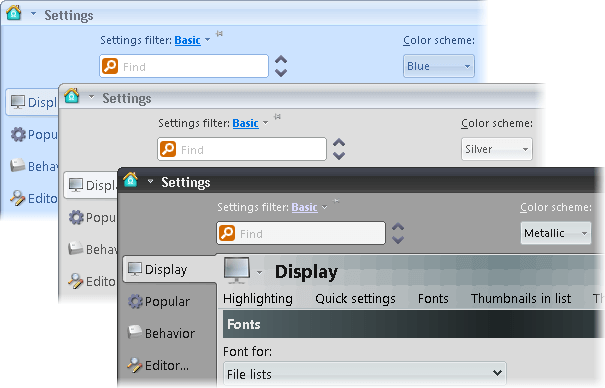Click the Find field in Silver window
Screen dimensions: 605x388
pyautogui.click(x=242, y=149)
